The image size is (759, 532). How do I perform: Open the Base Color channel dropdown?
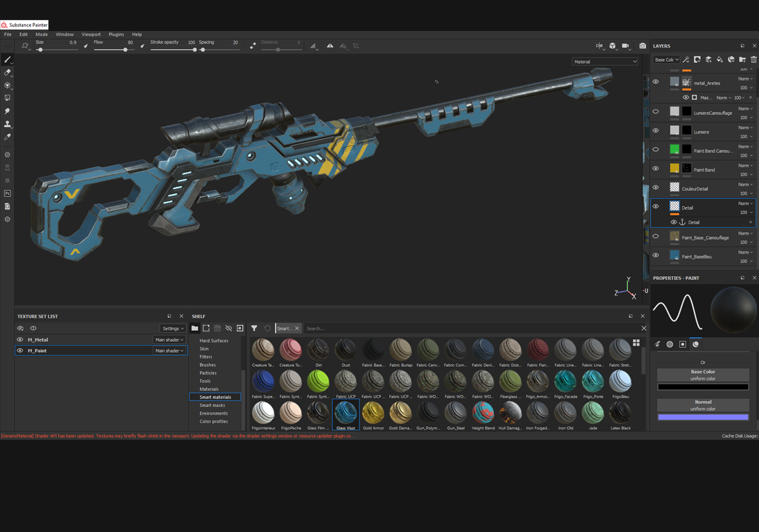pos(666,60)
